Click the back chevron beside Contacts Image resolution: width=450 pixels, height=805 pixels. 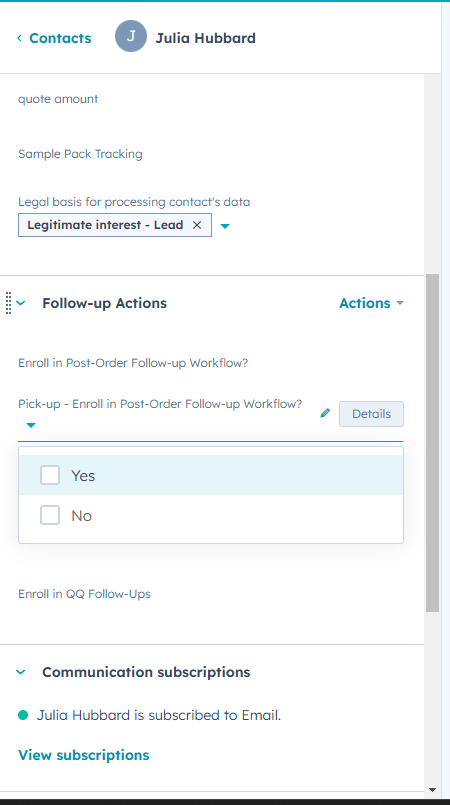(x=19, y=38)
